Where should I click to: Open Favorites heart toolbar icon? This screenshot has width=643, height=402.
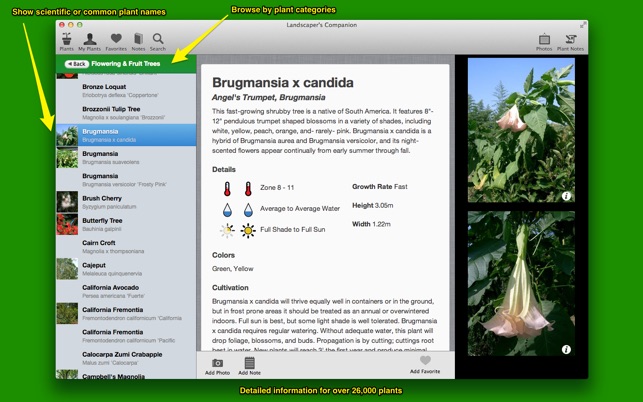[116, 42]
